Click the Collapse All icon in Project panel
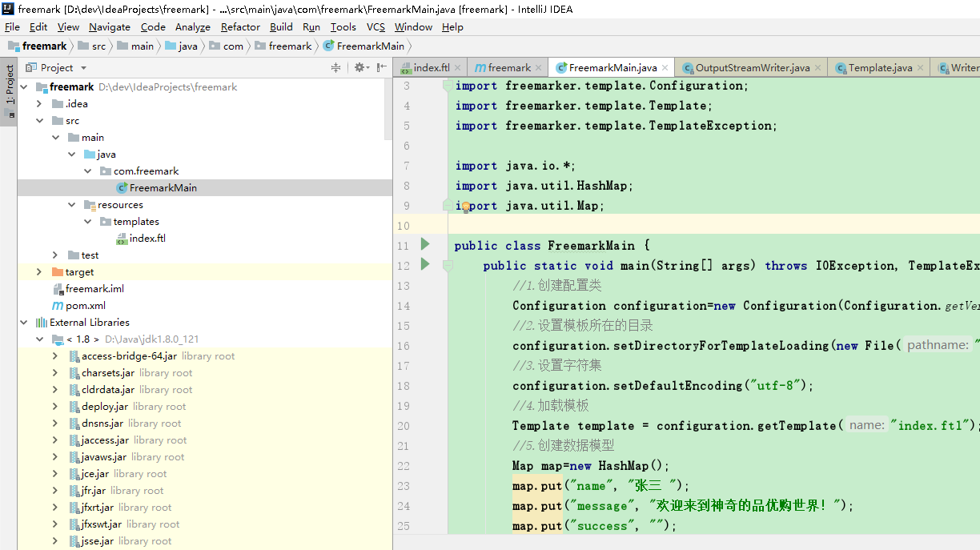 [336, 68]
